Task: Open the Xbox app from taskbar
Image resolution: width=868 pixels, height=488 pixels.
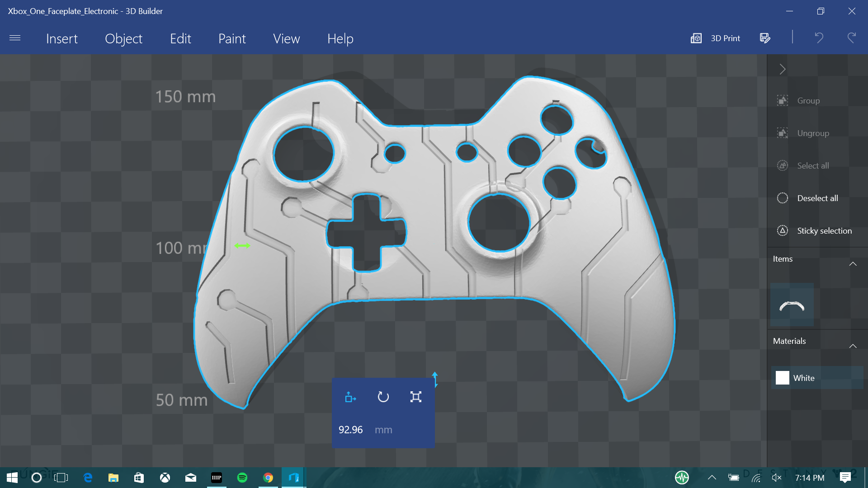Action: 165,478
